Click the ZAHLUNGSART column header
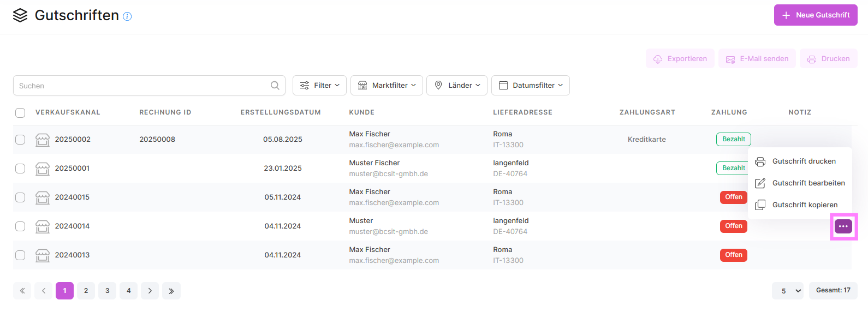The height and width of the screenshot is (318, 868). pos(647,112)
